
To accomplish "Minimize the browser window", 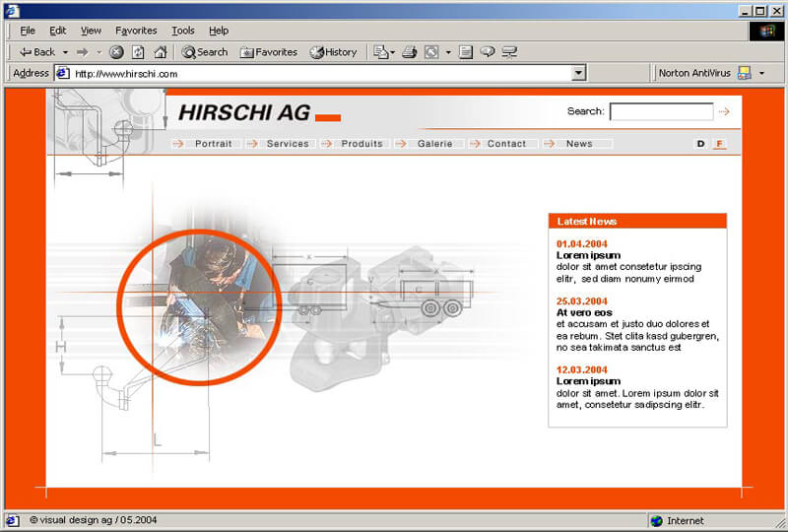I will (x=746, y=11).
